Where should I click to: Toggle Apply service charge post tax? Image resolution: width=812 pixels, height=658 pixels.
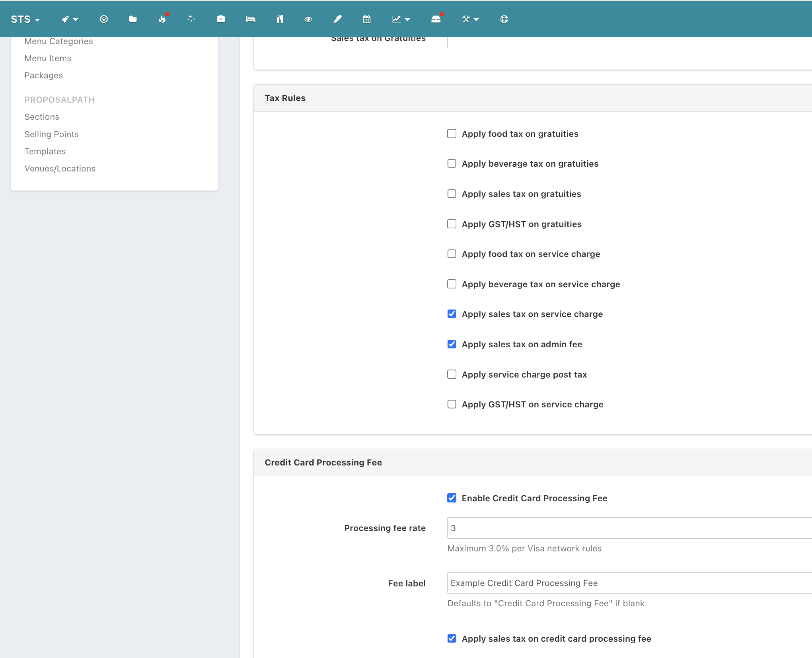[x=452, y=374]
